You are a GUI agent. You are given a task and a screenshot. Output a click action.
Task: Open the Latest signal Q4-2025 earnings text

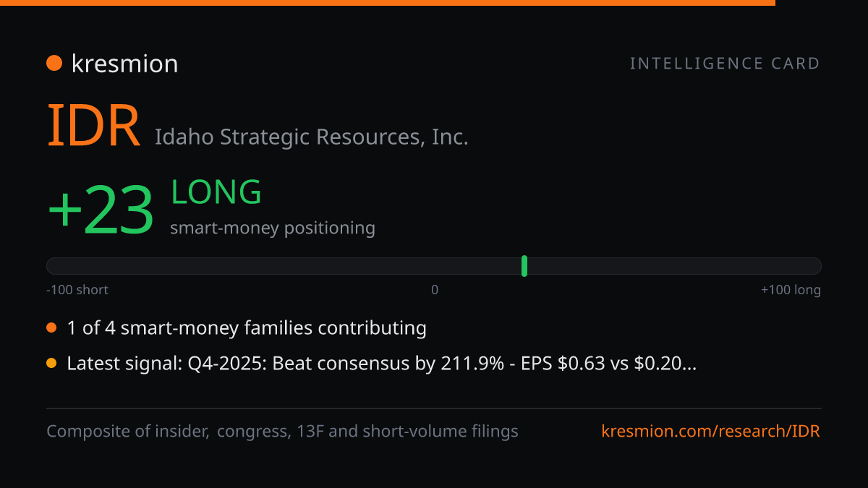point(382,364)
